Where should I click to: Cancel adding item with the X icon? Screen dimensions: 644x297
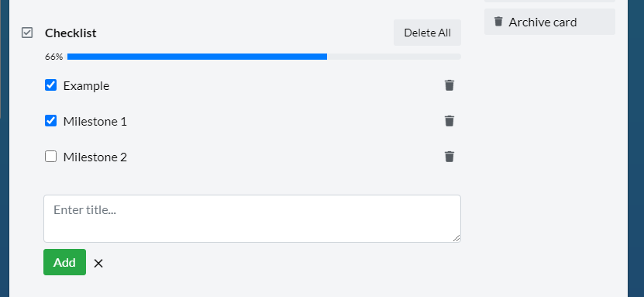click(98, 263)
